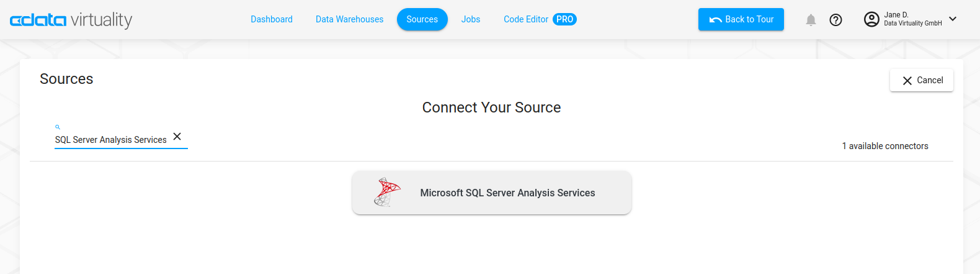Click the Connect Your Source heading
The height and width of the screenshot is (274, 980).
coord(491,107)
